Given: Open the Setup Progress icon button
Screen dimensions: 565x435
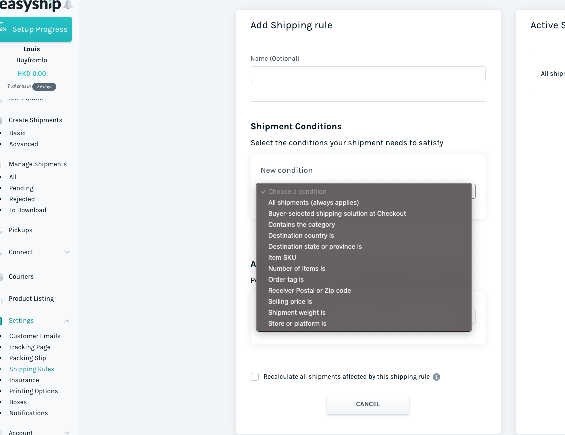Looking at the screenshot, I should [3, 28].
